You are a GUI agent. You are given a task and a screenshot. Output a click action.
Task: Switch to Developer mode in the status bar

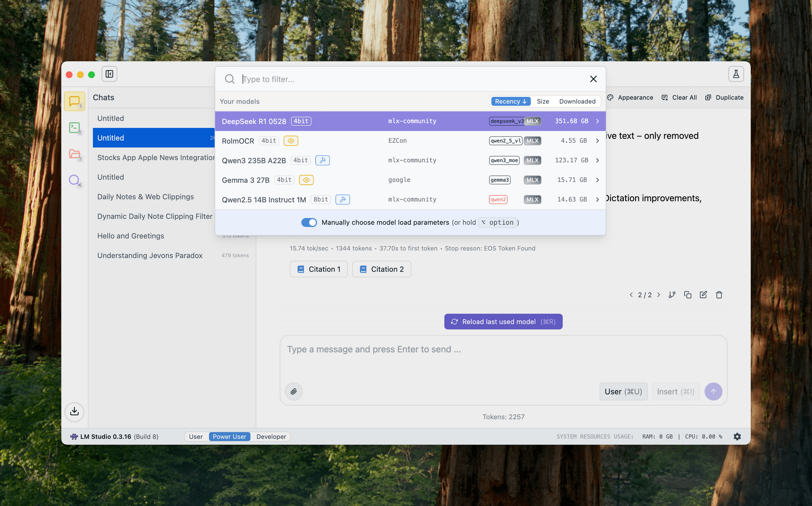pos(271,437)
